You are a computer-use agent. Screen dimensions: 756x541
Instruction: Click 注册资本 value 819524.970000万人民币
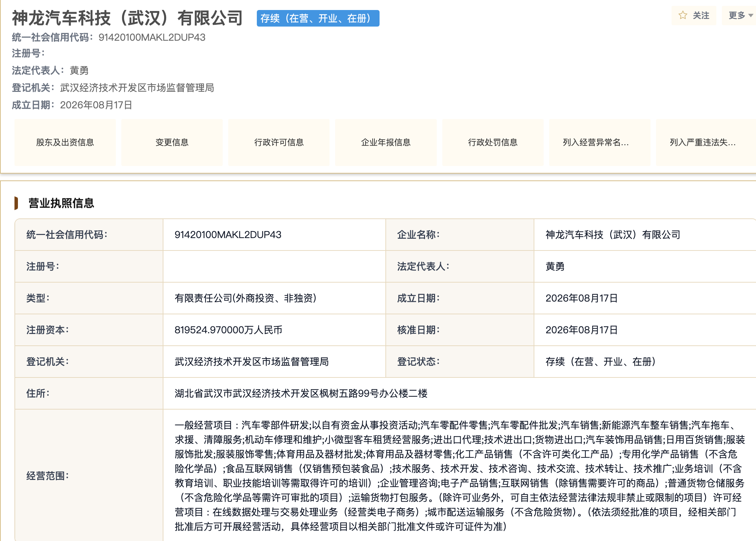click(228, 330)
